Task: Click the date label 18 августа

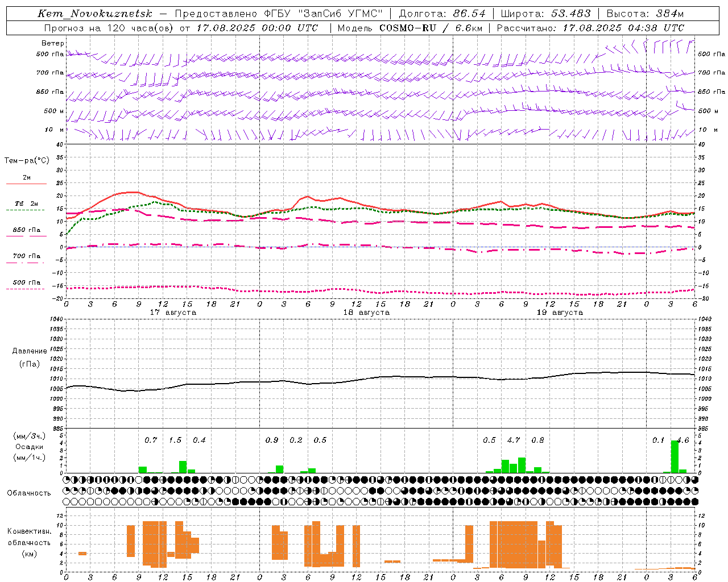Action: [x=366, y=313]
